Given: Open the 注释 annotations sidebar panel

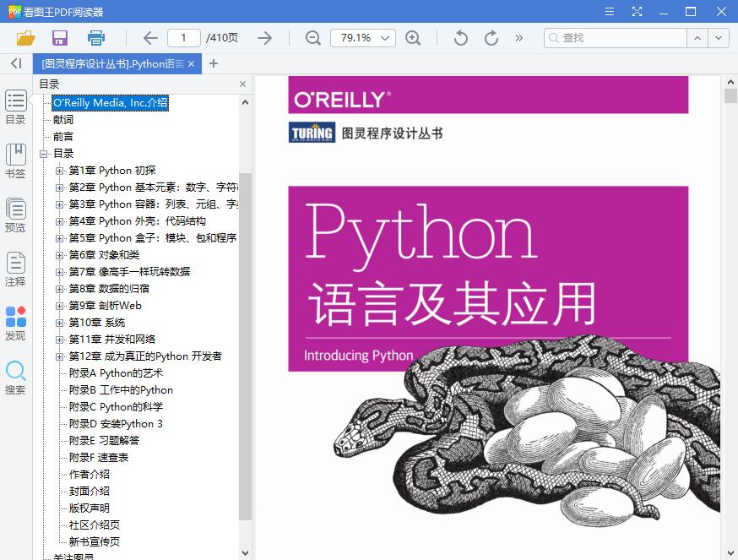Looking at the screenshot, I should [15, 269].
